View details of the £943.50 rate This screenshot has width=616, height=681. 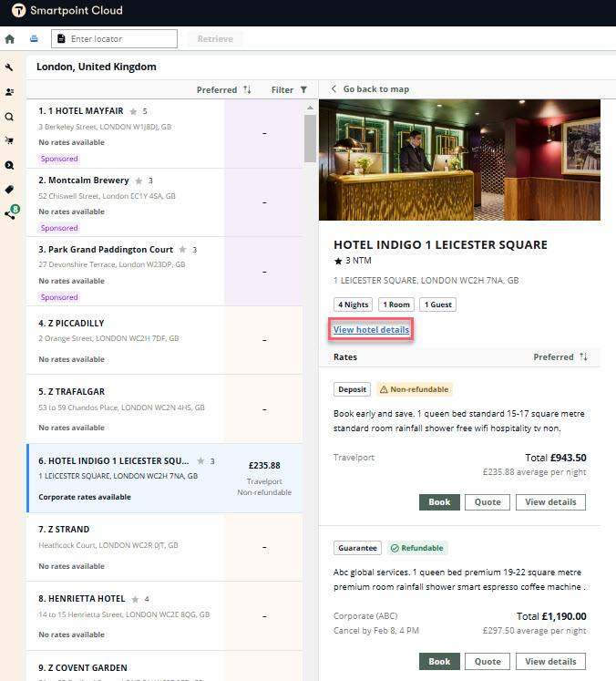[x=550, y=502]
